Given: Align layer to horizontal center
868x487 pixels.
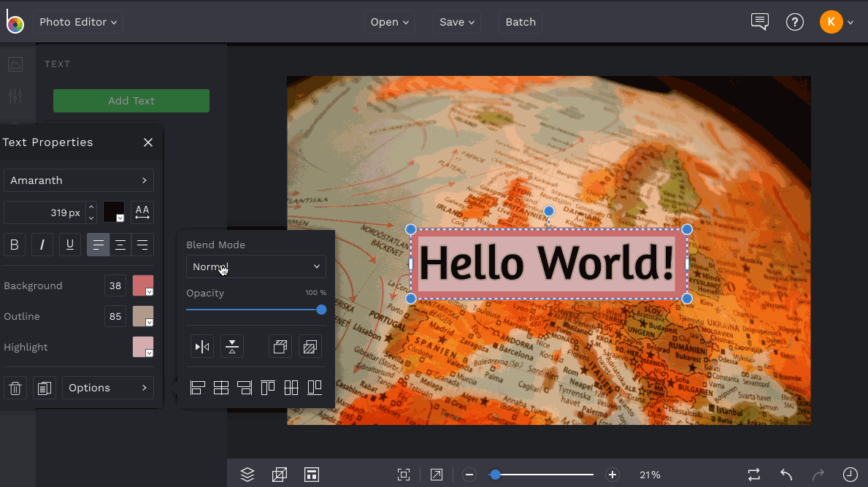Looking at the screenshot, I should pyautogui.click(x=221, y=388).
